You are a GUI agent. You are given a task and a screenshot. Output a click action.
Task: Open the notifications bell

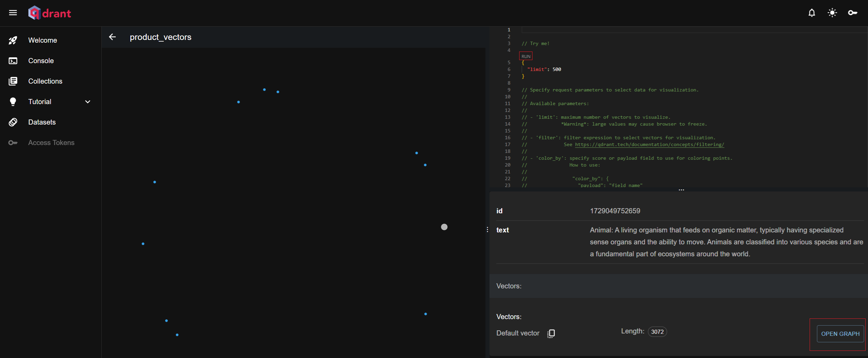(812, 13)
